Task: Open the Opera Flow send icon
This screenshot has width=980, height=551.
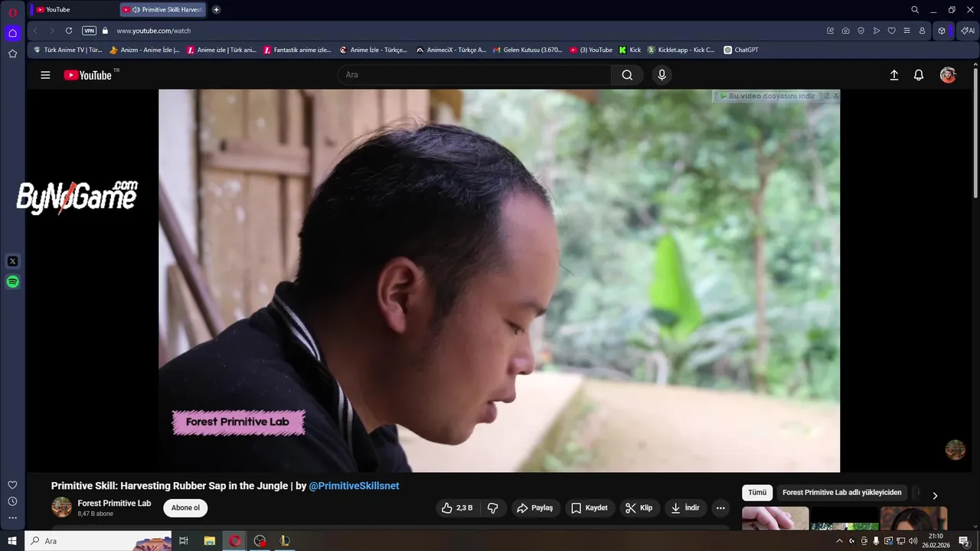Action: [876, 31]
